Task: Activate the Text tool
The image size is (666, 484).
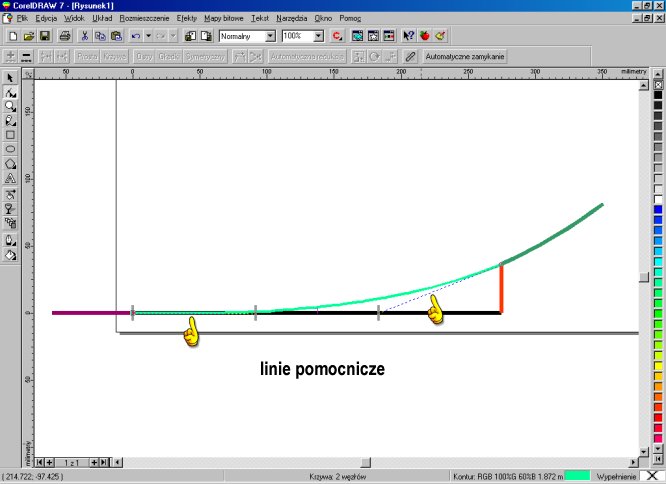Action: (10, 178)
